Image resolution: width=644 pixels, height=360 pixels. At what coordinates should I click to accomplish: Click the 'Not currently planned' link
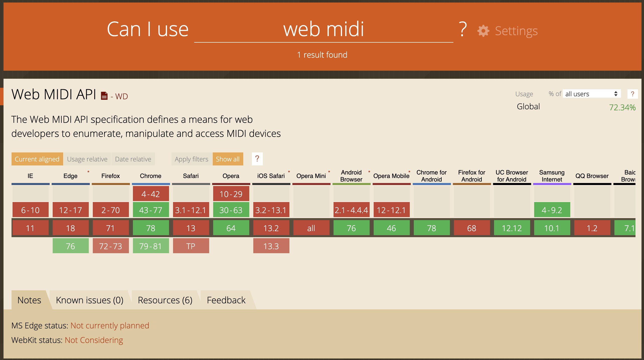110,325
